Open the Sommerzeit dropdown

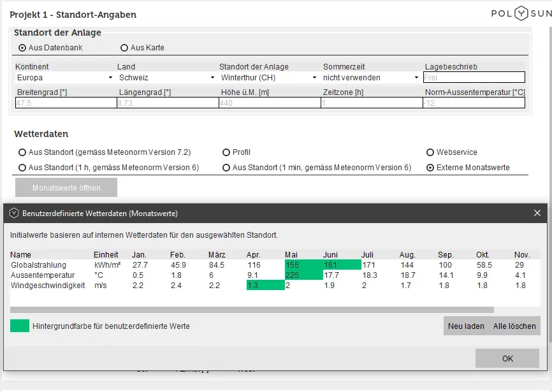click(371, 77)
